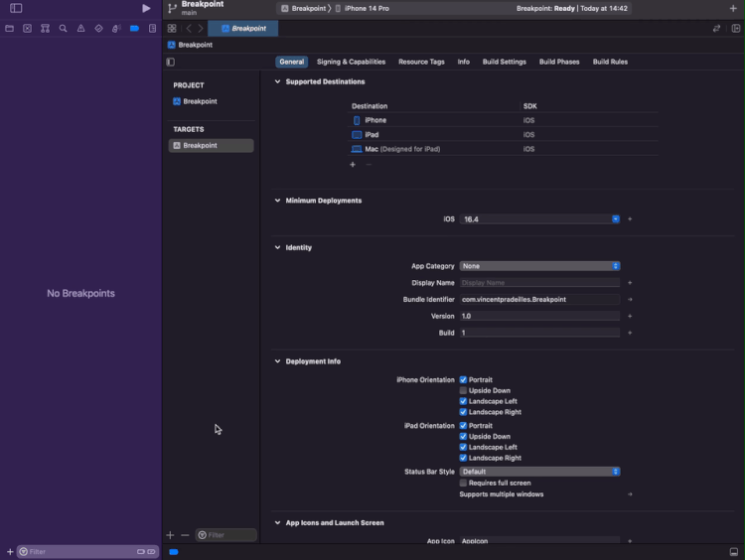
Task: Open the Status Bar Style dropdown
Action: (x=539, y=472)
